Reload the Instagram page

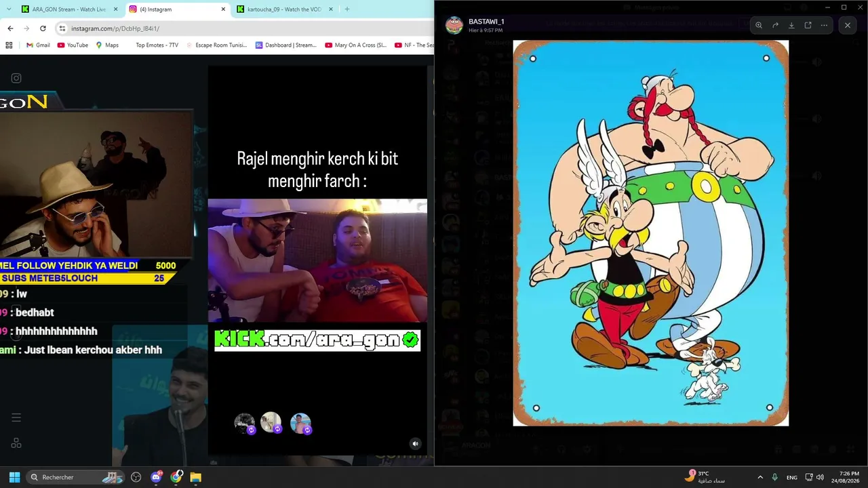click(x=43, y=28)
